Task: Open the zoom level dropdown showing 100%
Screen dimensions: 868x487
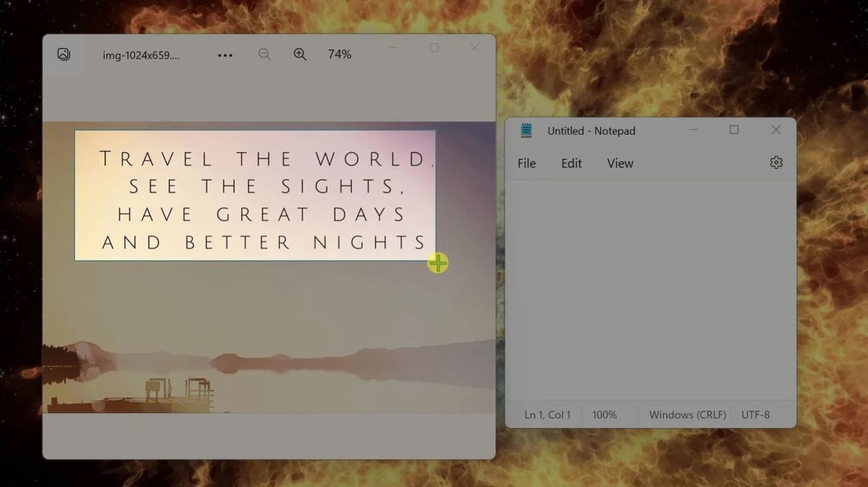Action: tap(604, 414)
